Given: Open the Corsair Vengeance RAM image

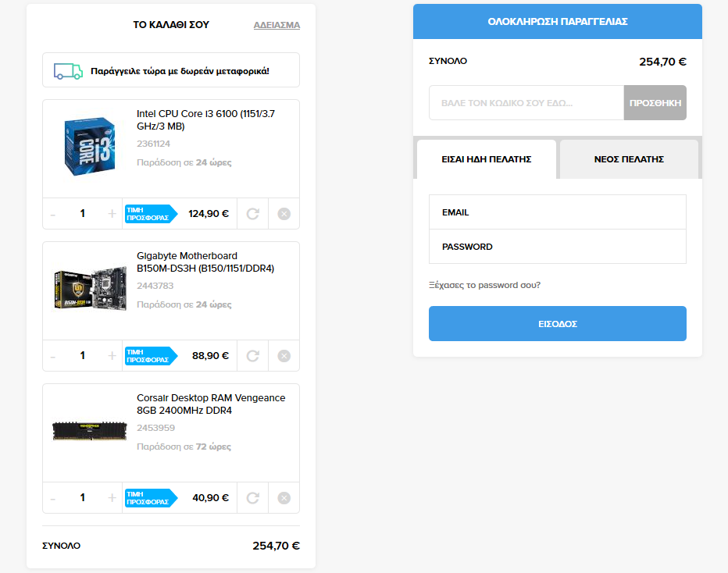Looking at the screenshot, I should [90, 431].
